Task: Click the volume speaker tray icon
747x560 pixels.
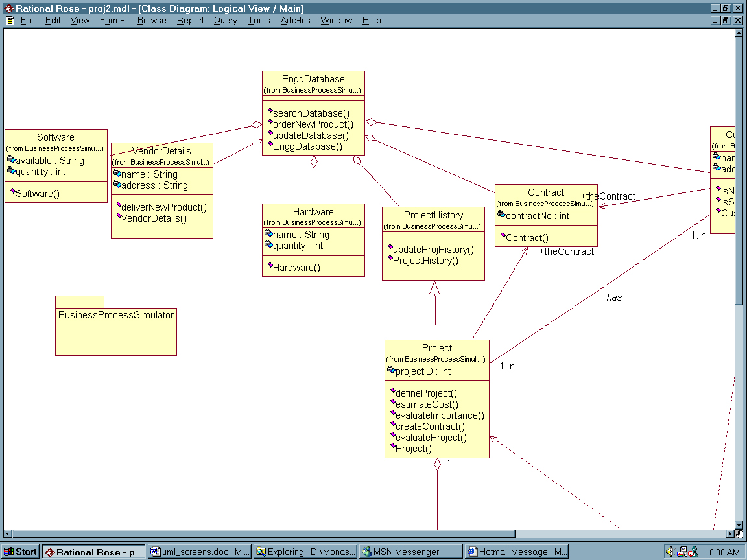Action: 669,552
